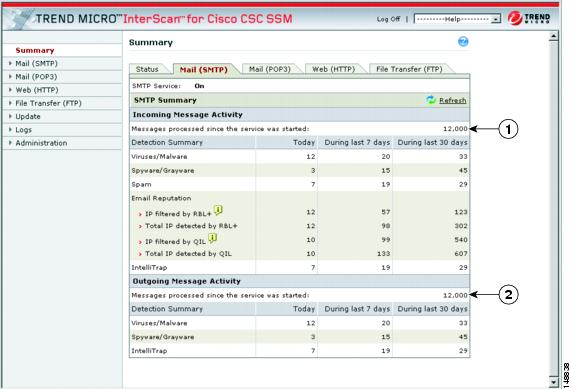Image resolution: width=571 pixels, height=389 pixels.
Task: Switch to the Mail (POP3) tab
Action: coord(270,69)
